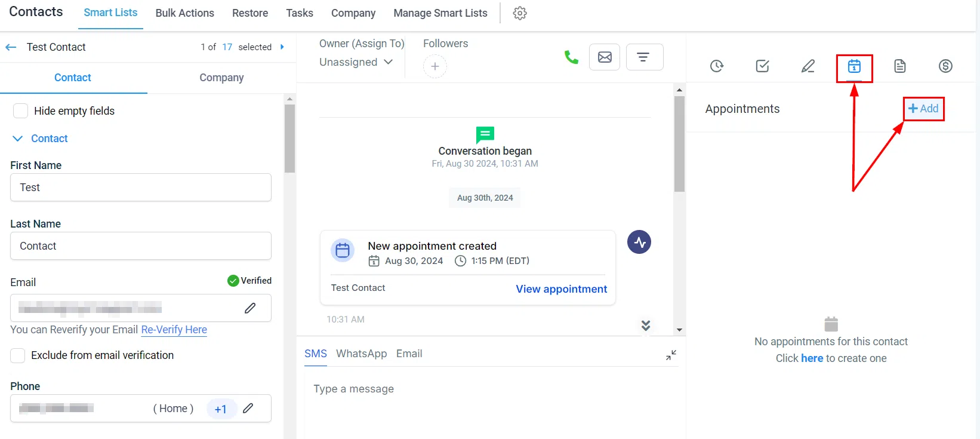The image size is (980, 439).
Task: Jump to latest messages double-chevron icon
Action: 646,326
